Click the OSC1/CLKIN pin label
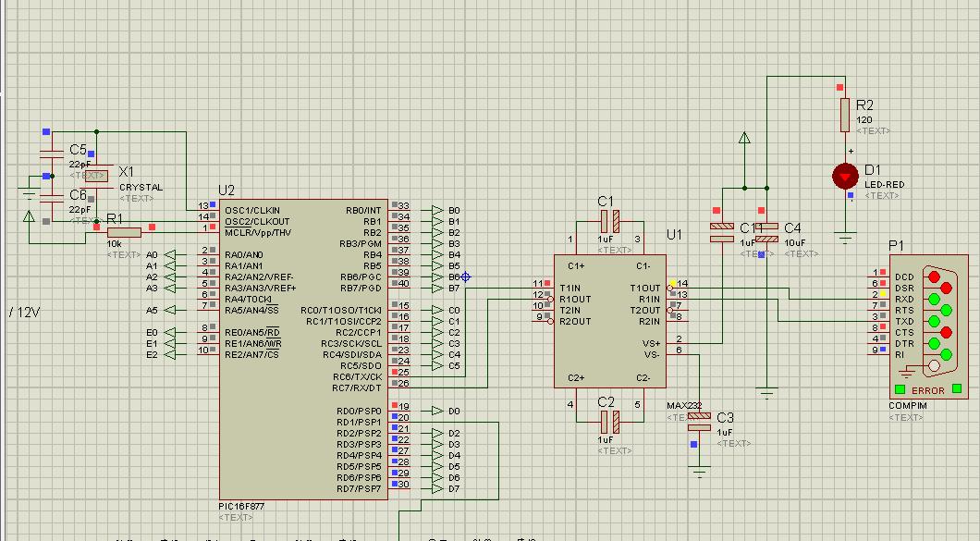The height and width of the screenshot is (541, 980). click(x=252, y=210)
